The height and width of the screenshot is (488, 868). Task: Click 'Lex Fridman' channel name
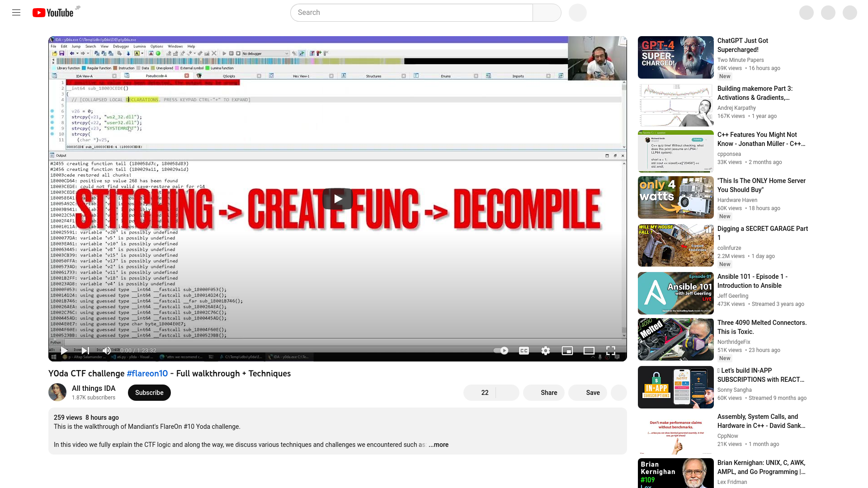[732, 482]
